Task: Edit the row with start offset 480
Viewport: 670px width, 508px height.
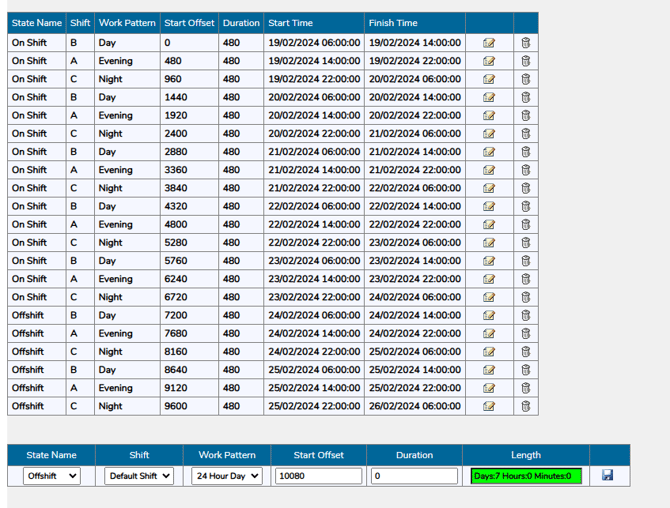Action: point(489,61)
